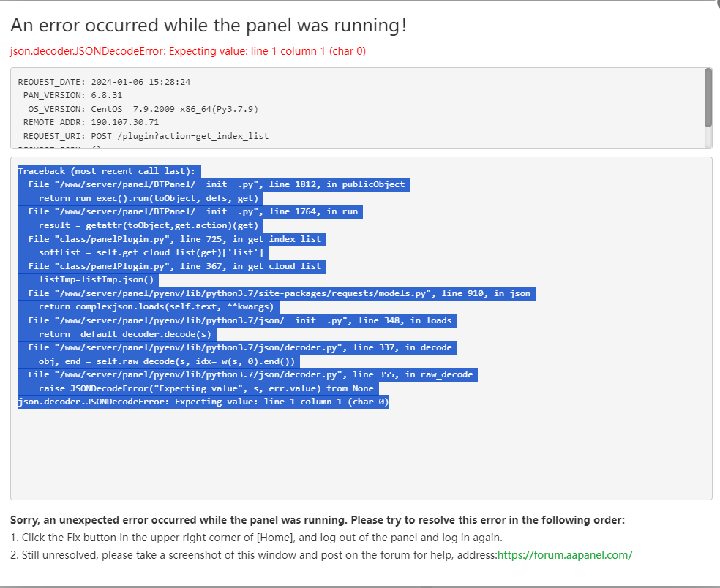Click traceback line mentioning line 1812 publicObject

coord(216,184)
